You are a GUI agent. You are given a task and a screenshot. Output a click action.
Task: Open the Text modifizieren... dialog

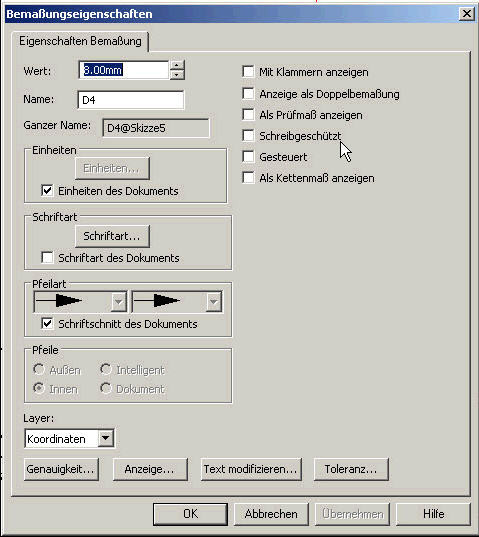pos(251,469)
